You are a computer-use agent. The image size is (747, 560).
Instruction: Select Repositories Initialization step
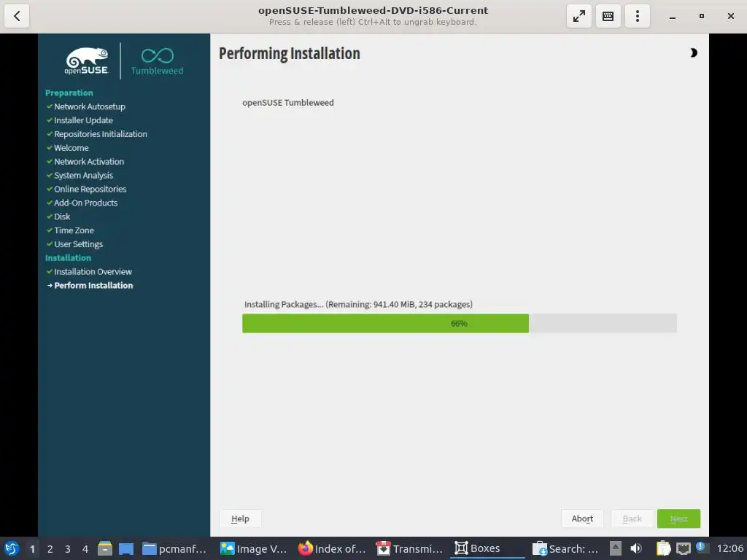[x=101, y=134]
